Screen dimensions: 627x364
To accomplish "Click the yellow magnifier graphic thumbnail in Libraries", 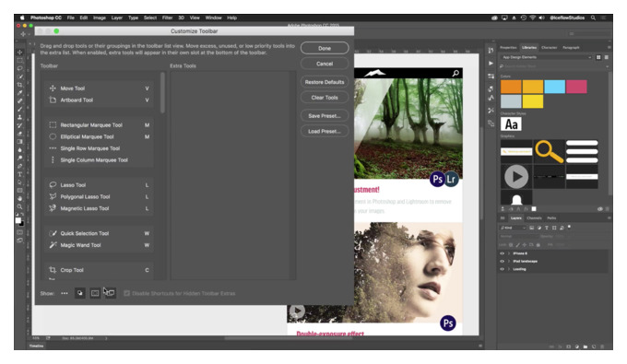I will click(x=549, y=151).
